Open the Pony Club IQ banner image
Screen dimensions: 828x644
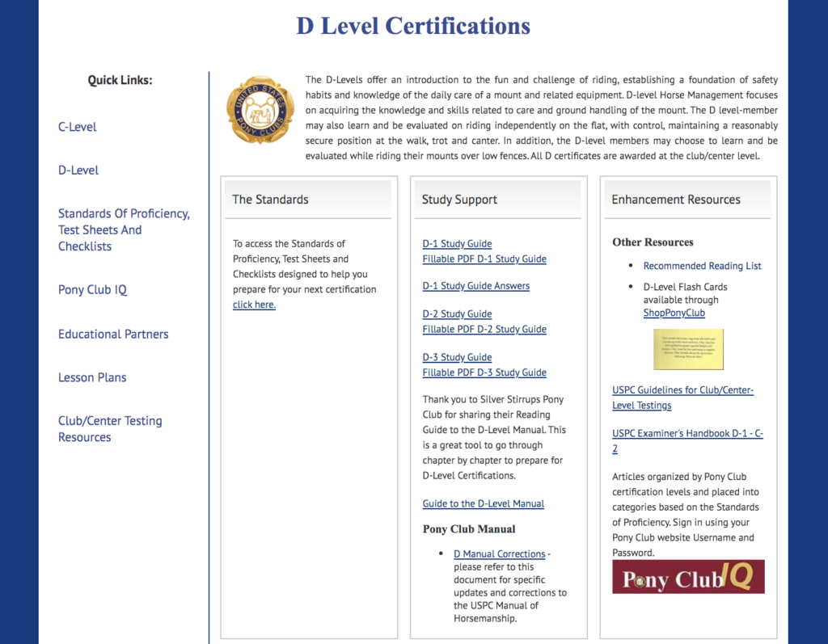688,576
